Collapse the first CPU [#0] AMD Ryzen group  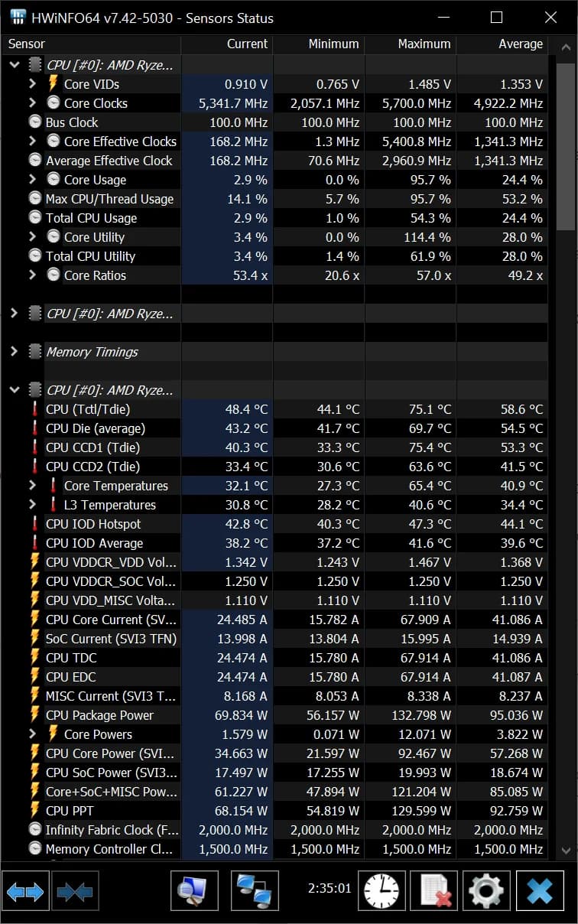(14, 65)
